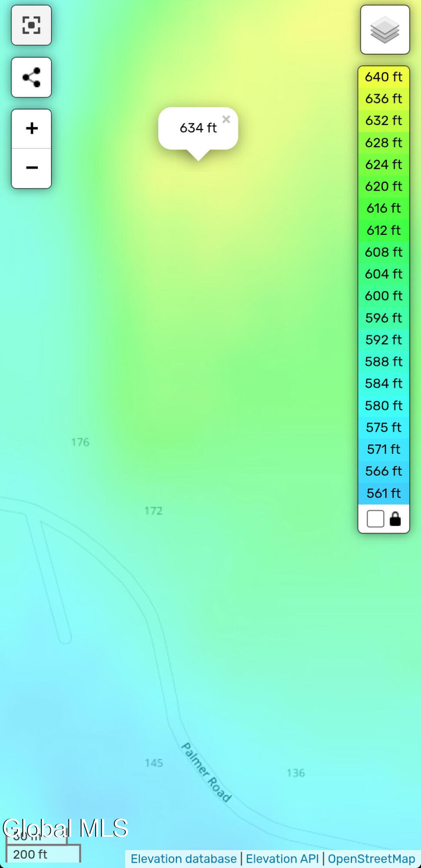Click the 200 ft scale bar
Image resolution: width=421 pixels, height=868 pixels.
tap(43, 854)
